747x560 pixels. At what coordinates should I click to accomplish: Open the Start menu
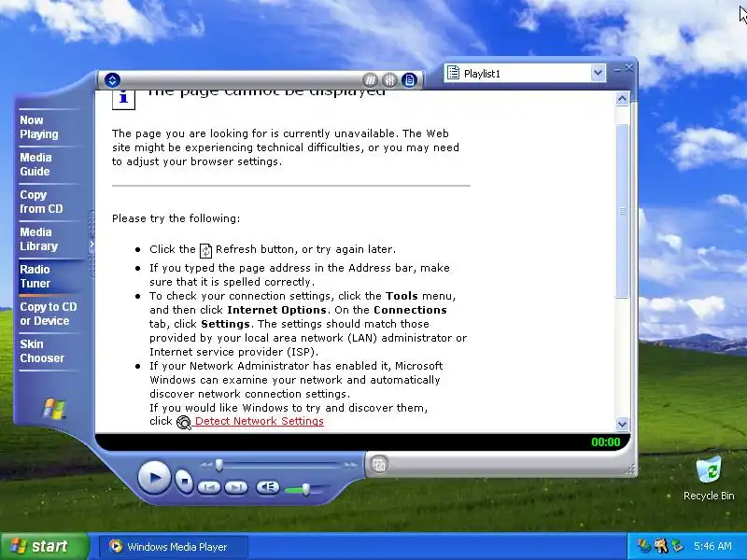(x=45, y=546)
